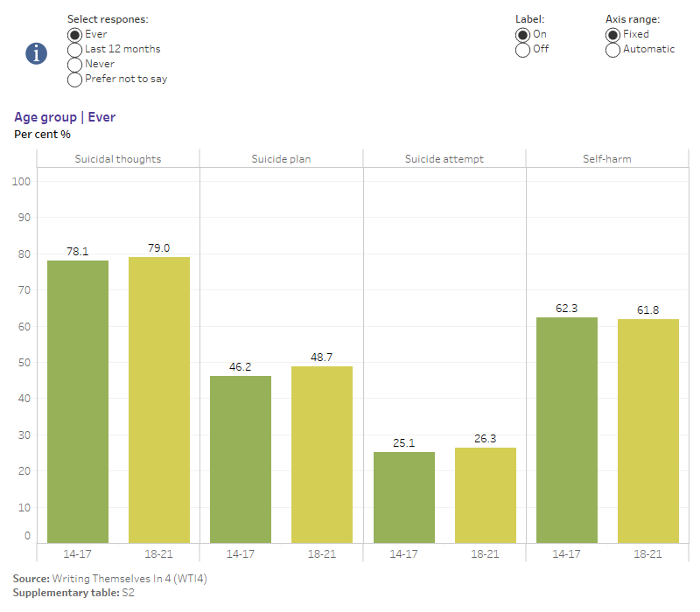This screenshot has width=700, height=612.
Task: Set axis range to Fixed
Action: [x=613, y=34]
